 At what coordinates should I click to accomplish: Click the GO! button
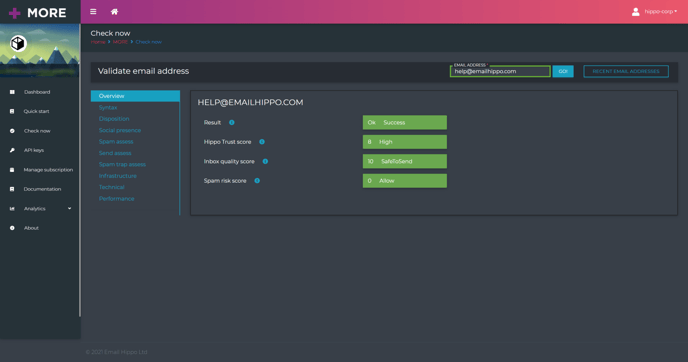(563, 71)
